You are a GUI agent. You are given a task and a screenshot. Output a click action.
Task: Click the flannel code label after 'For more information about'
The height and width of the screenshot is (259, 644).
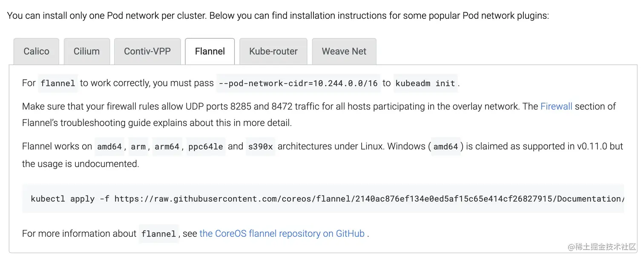coord(158,234)
